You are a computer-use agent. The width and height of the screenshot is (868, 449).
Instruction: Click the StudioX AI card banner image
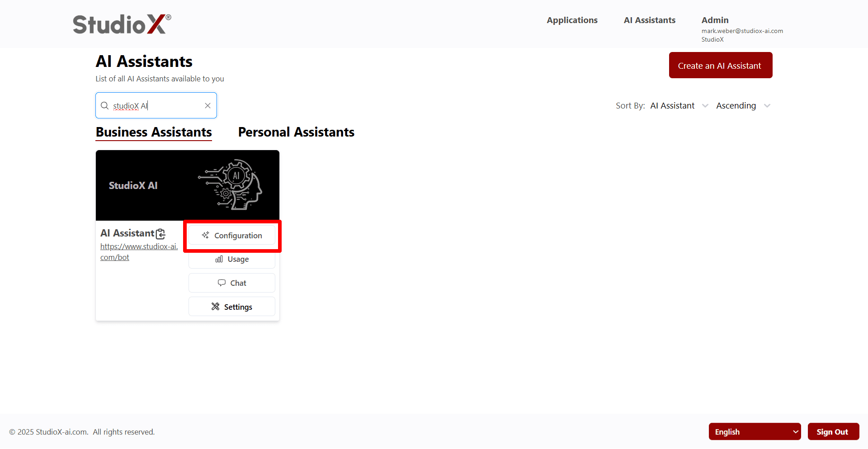187,185
